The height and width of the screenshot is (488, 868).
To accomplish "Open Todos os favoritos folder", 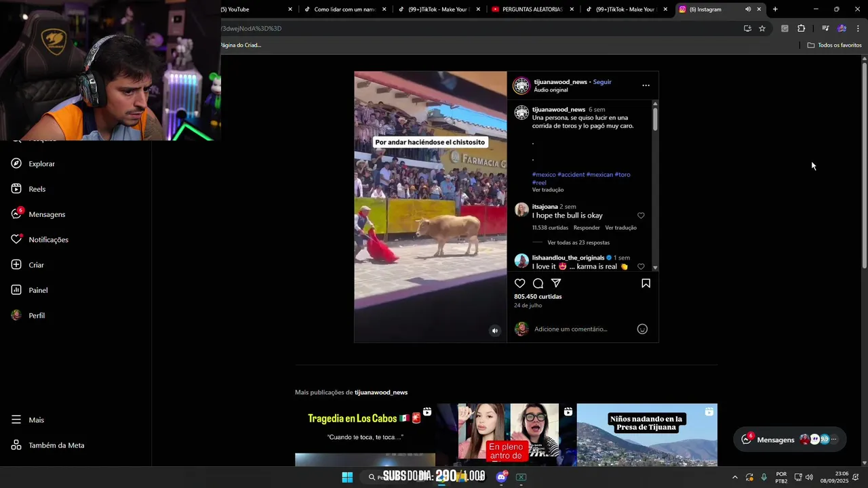I will coord(834,45).
